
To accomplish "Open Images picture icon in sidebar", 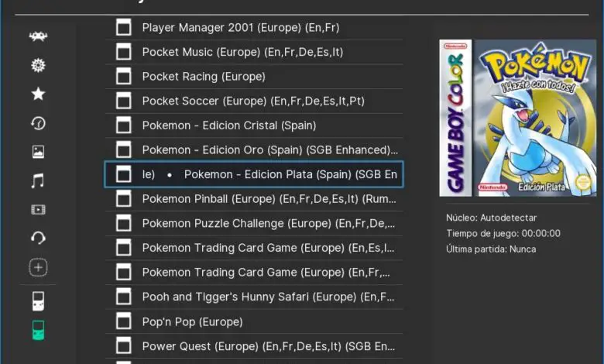I will tap(38, 152).
